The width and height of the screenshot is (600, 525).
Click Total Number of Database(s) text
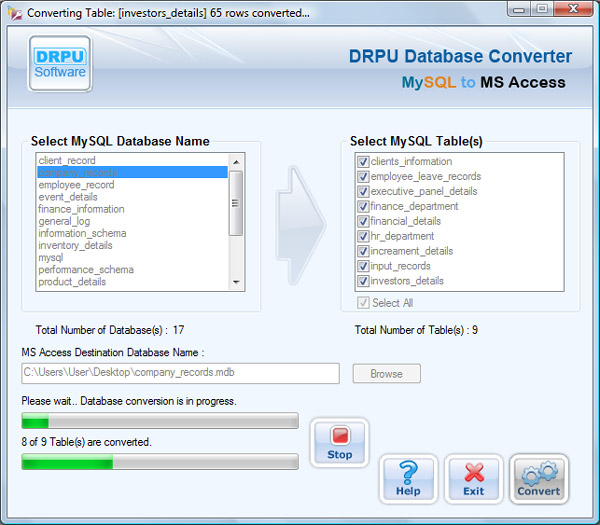110,330
